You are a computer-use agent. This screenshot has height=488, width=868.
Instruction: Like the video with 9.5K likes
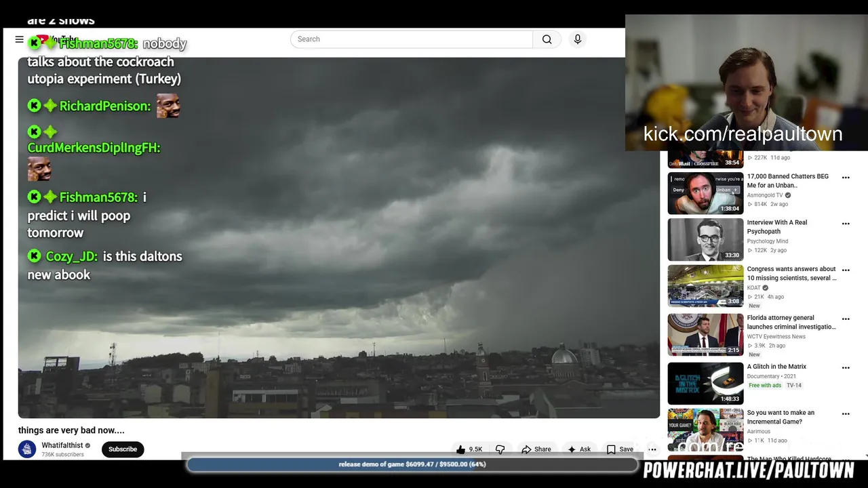point(469,449)
